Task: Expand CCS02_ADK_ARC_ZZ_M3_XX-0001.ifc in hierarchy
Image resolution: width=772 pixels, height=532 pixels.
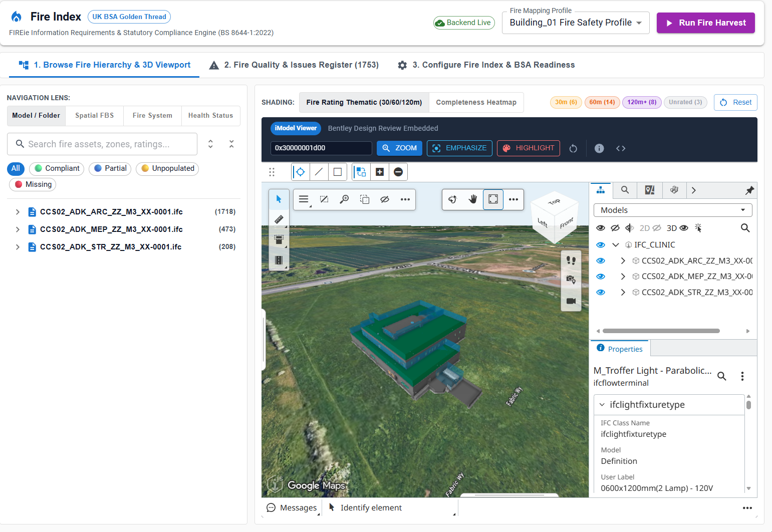Action: [18, 212]
